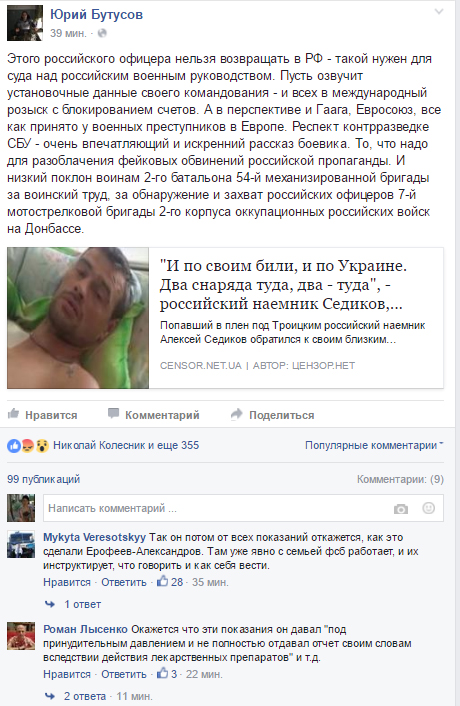Expand Популярные комментарии sorting dropdown

tap(374, 445)
